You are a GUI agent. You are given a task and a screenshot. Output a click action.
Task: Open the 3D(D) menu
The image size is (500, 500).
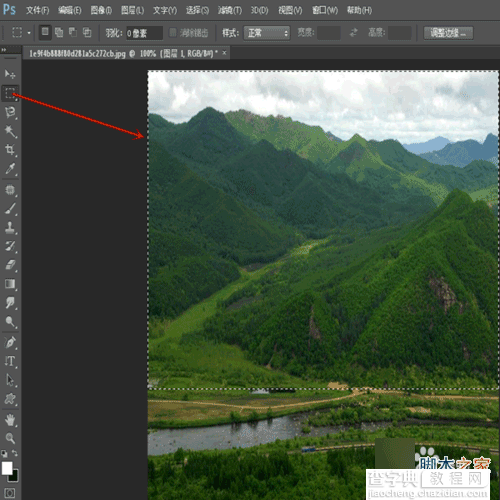(x=260, y=10)
